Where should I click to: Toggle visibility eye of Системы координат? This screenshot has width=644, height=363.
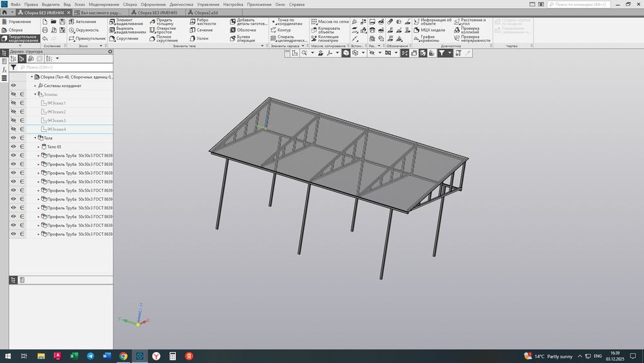click(13, 86)
